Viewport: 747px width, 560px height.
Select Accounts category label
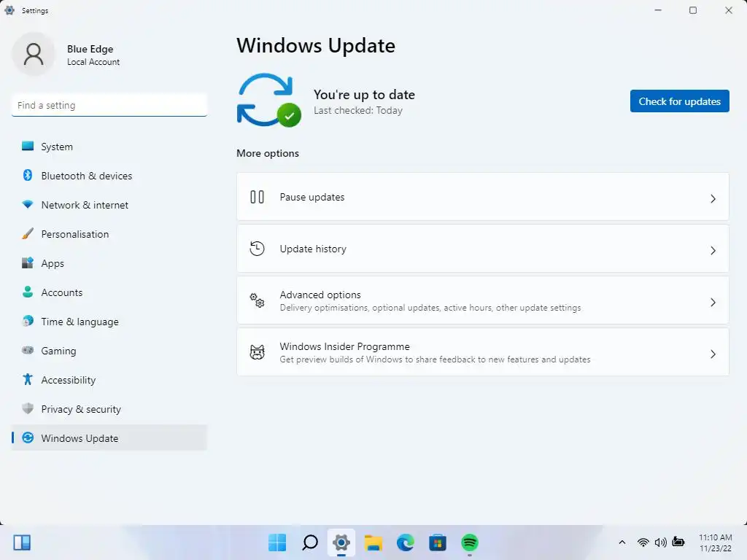(x=61, y=292)
